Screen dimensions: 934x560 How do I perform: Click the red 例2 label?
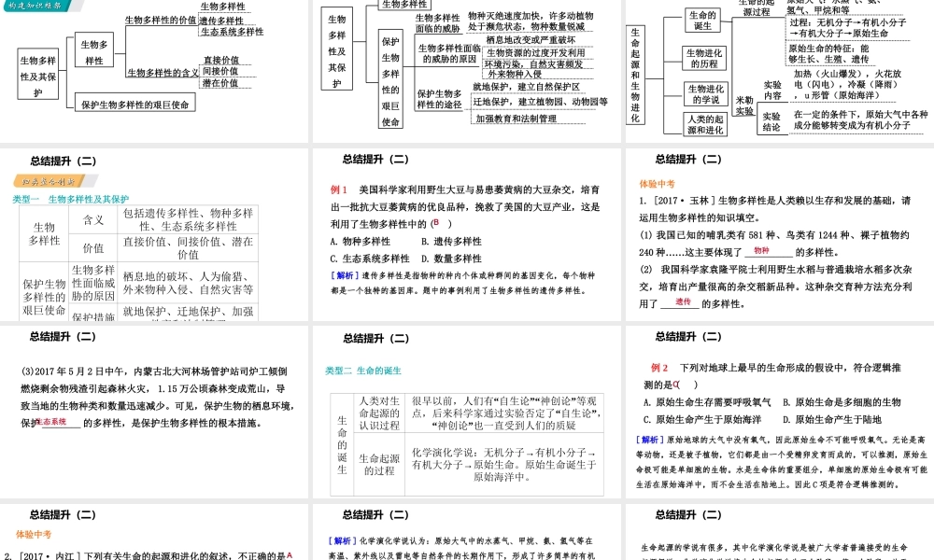coord(659,367)
